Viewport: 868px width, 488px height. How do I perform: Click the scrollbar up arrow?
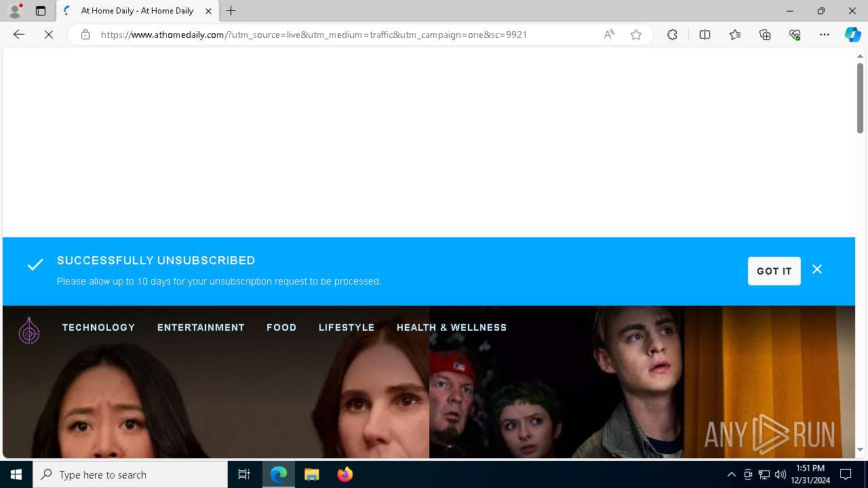point(860,56)
